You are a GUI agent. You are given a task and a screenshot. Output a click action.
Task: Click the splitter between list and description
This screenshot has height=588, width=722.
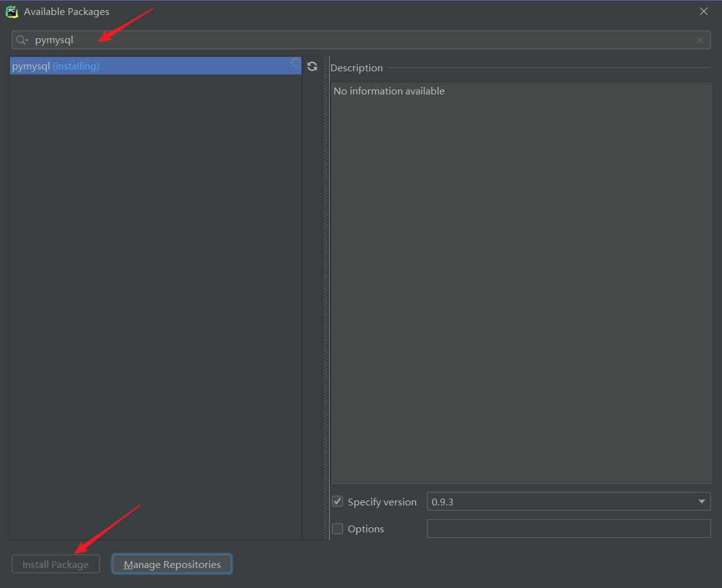327,298
